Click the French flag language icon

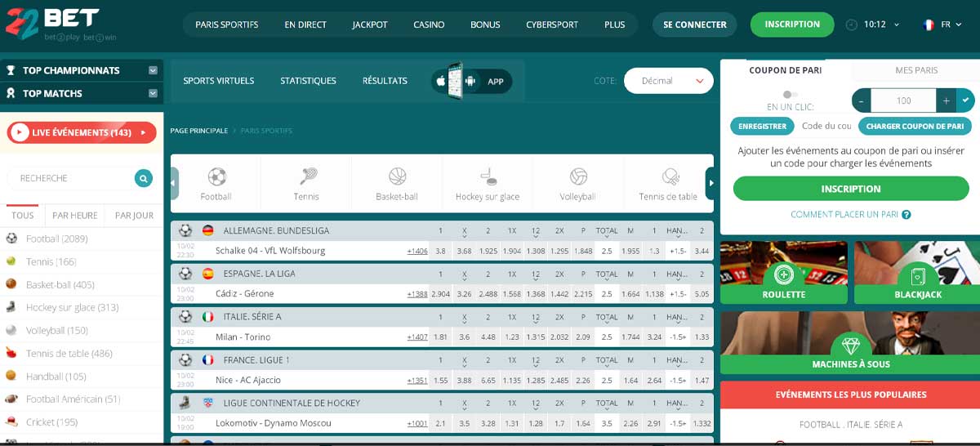(929, 25)
